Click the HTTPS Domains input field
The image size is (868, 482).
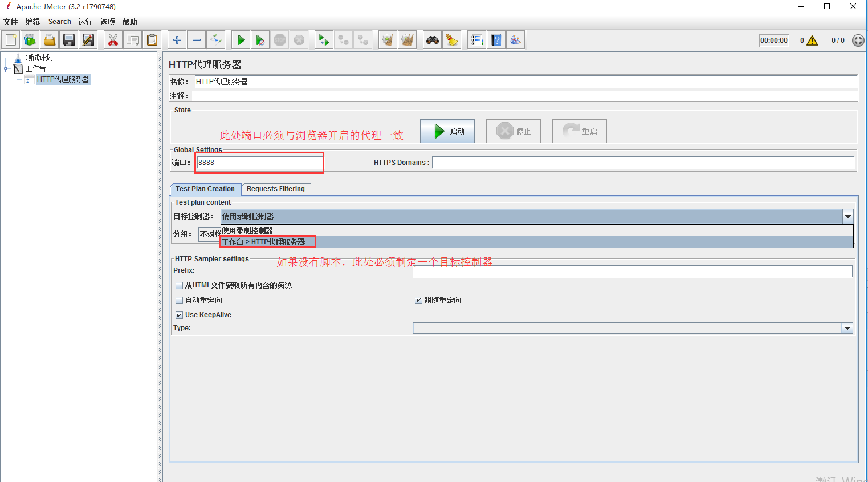click(643, 163)
